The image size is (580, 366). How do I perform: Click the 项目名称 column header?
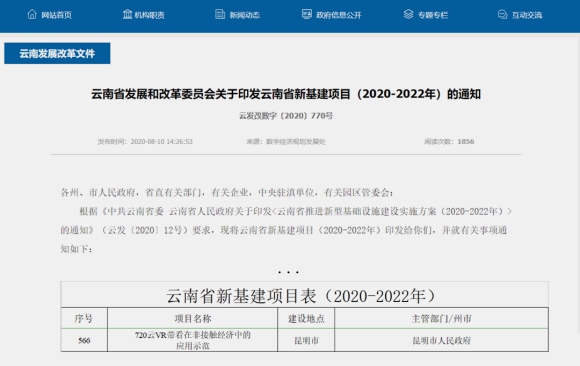tap(193, 318)
